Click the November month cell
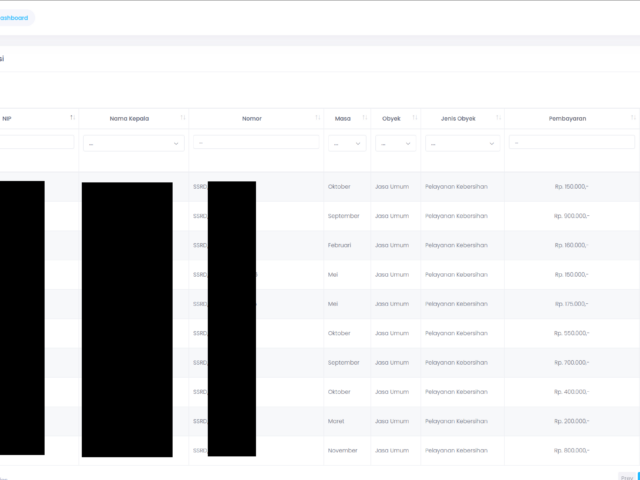Image resolution: width=640 pixels, height=480 pixels. coord(342,451)
